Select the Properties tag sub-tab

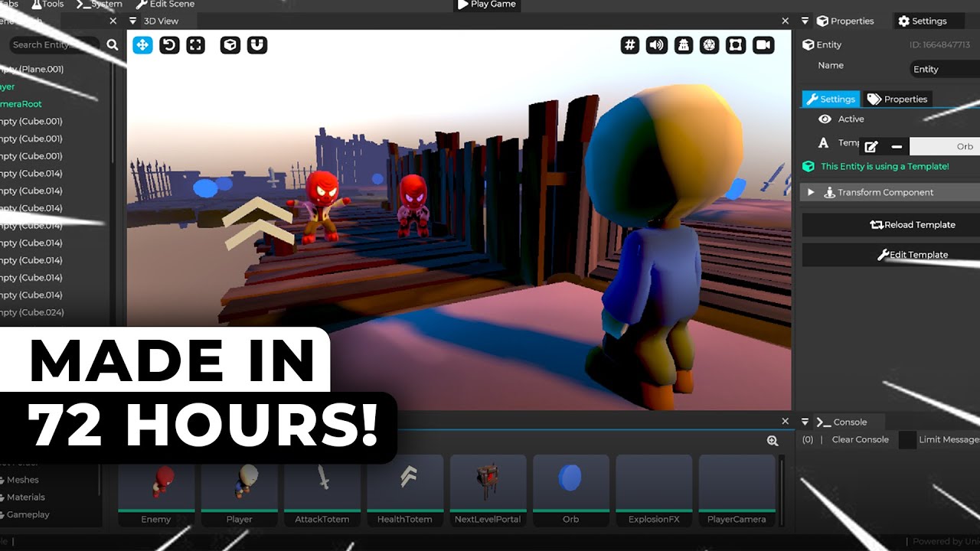click(x=897, y=99)
